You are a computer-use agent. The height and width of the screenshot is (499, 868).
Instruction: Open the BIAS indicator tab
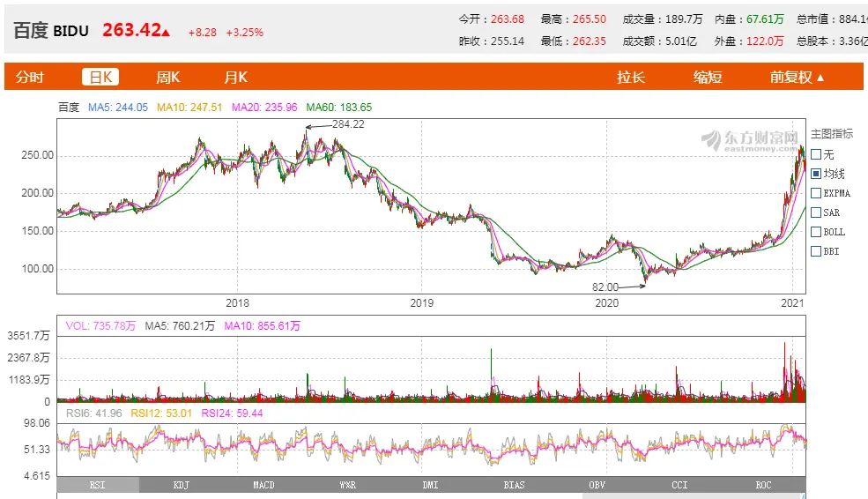[515, 485]
